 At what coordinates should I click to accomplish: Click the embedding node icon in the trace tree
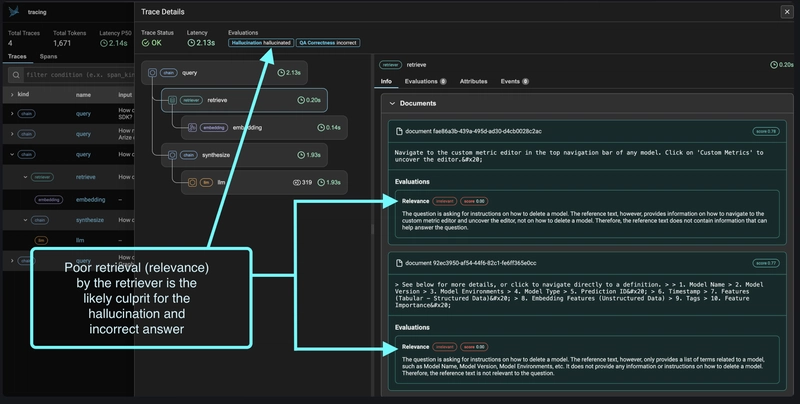coord(193,127)
